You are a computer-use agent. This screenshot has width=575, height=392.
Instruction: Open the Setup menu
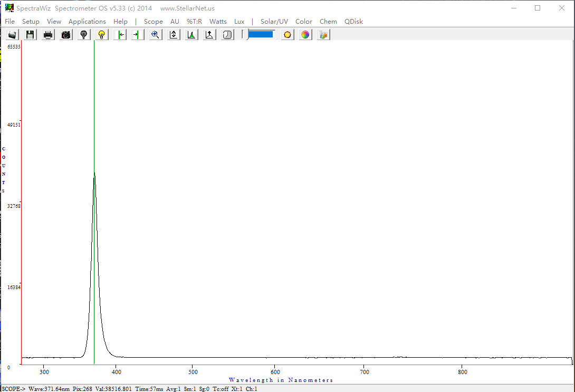[x=31, y=22]
